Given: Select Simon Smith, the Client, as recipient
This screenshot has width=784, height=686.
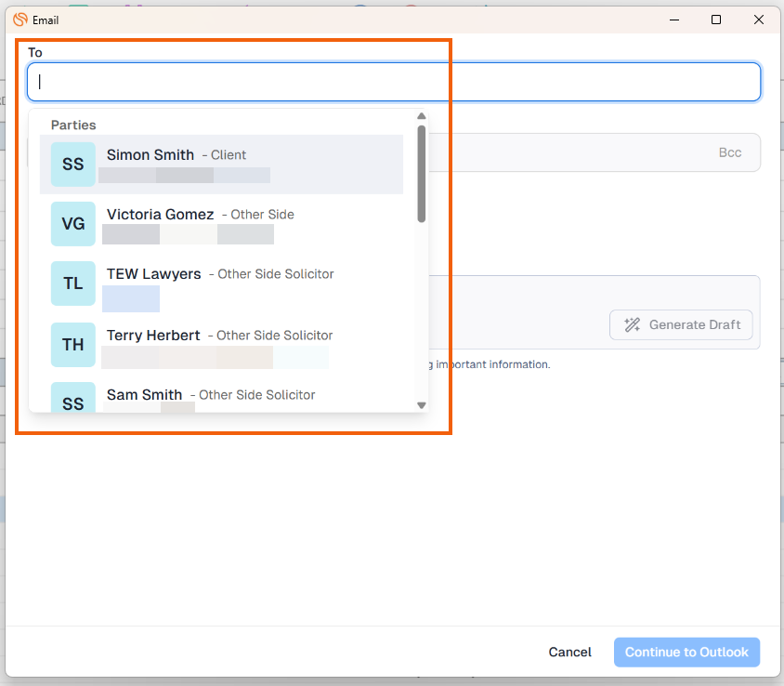Looking at the screenshot, I should pos(150,155).
